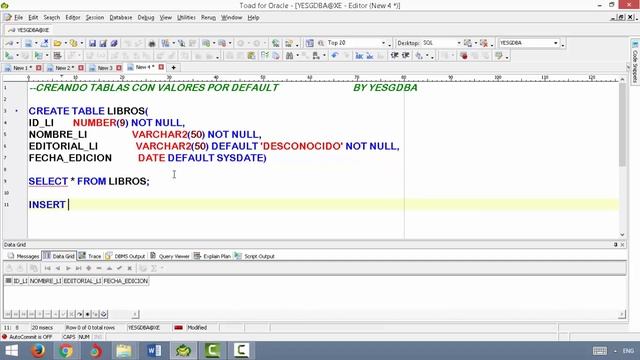This screenshot has height=360, width=640.
Task: Add a new editor tab with plus button
Action: pyautogui.click(x=173, y=67)
